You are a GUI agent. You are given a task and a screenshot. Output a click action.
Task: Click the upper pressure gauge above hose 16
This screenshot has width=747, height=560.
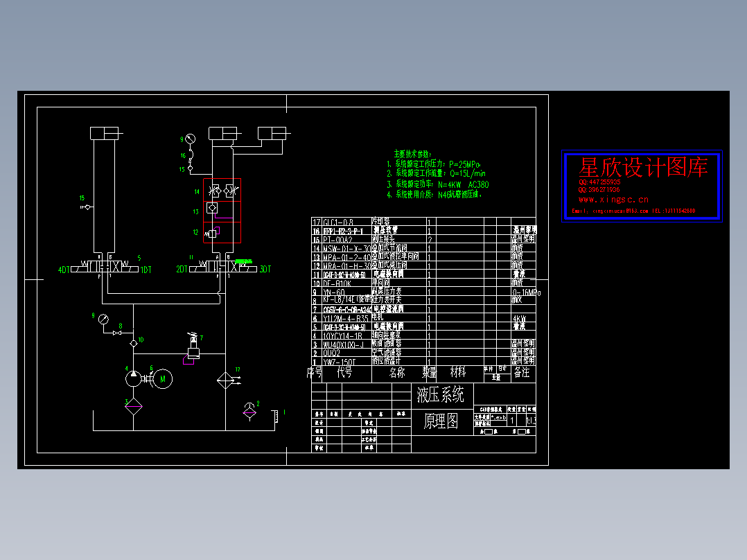(190, 139)
